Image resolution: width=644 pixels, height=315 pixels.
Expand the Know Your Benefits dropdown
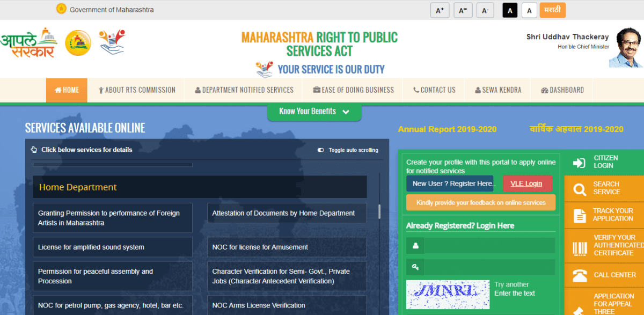tap(314, 111)
